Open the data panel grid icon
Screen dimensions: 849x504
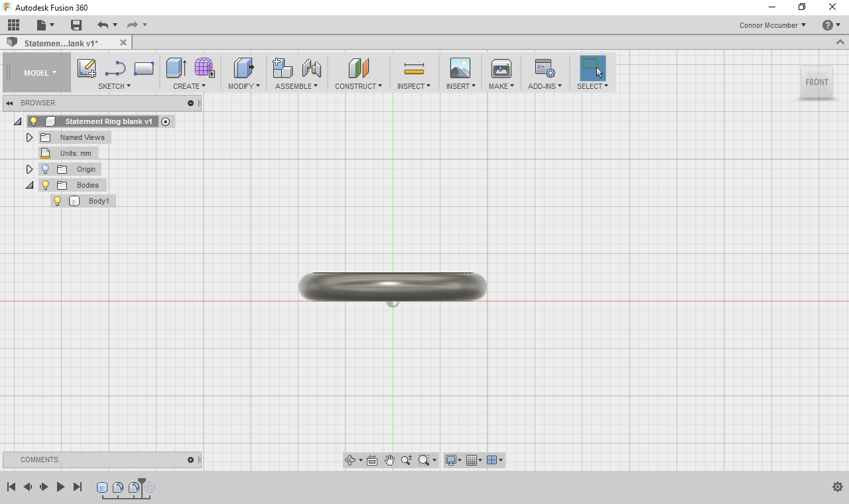click(13, 25)
